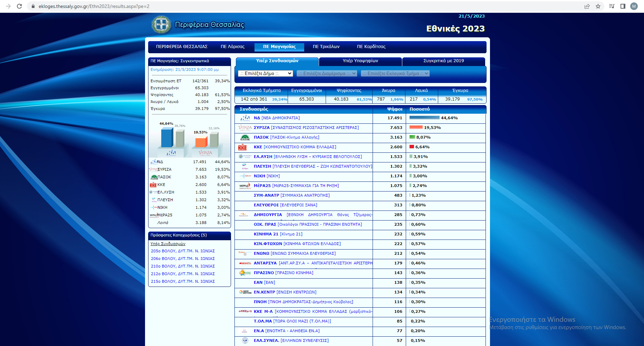The width and height of the screenshot is (644, 346).
Task: Open the browser share icon
Action: pos(587,6)
